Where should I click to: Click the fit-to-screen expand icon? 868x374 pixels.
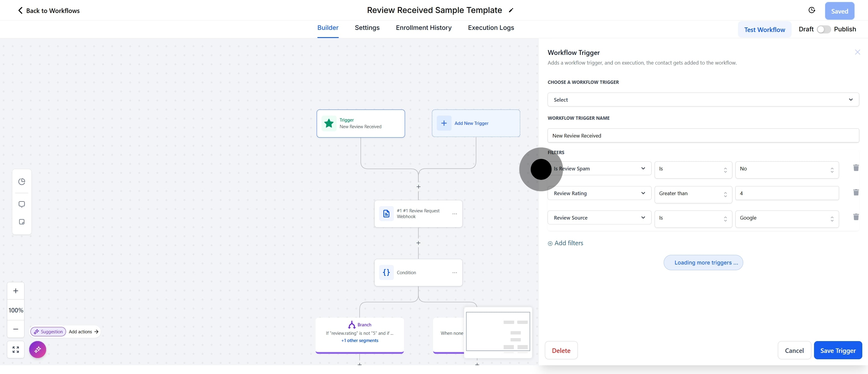coord(16,349)
